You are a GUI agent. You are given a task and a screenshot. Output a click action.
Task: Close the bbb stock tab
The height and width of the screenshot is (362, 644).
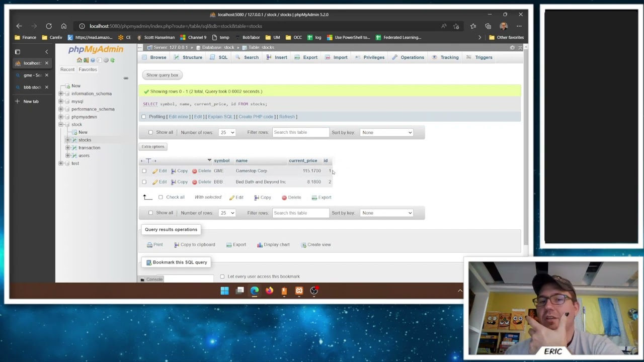[47, 87]
